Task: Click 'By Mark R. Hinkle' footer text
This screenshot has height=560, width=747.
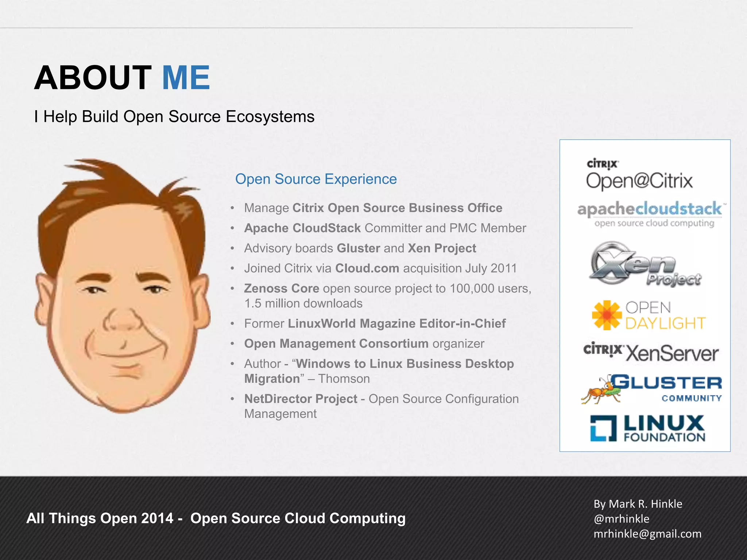Action: click(638, 504)
